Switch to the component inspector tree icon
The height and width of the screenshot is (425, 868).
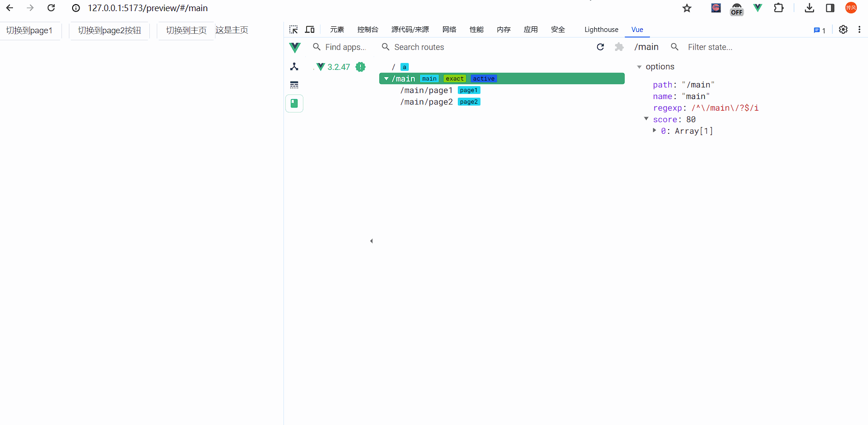294,67
